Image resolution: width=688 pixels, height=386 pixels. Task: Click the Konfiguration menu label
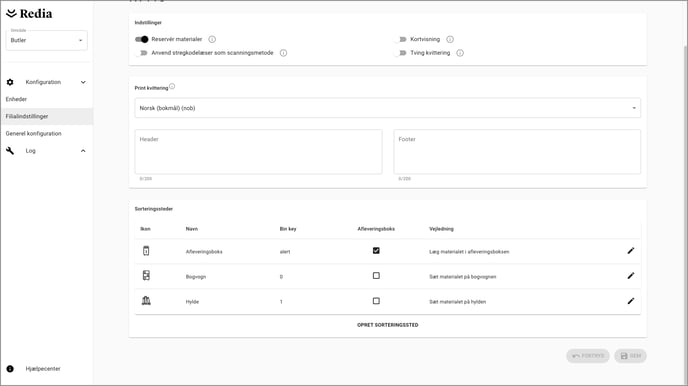coord(43,82)
